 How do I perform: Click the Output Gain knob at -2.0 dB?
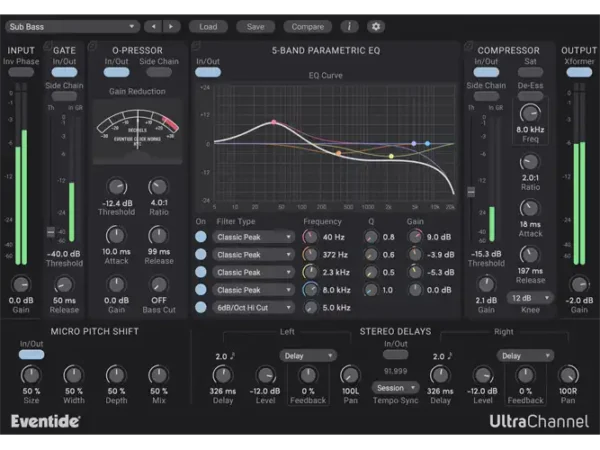[579, 284]
